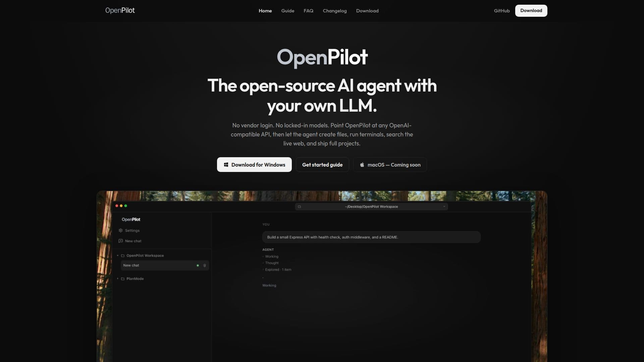Click the lower Working status text
Screen dimensions: 644x362
[269, 285]
